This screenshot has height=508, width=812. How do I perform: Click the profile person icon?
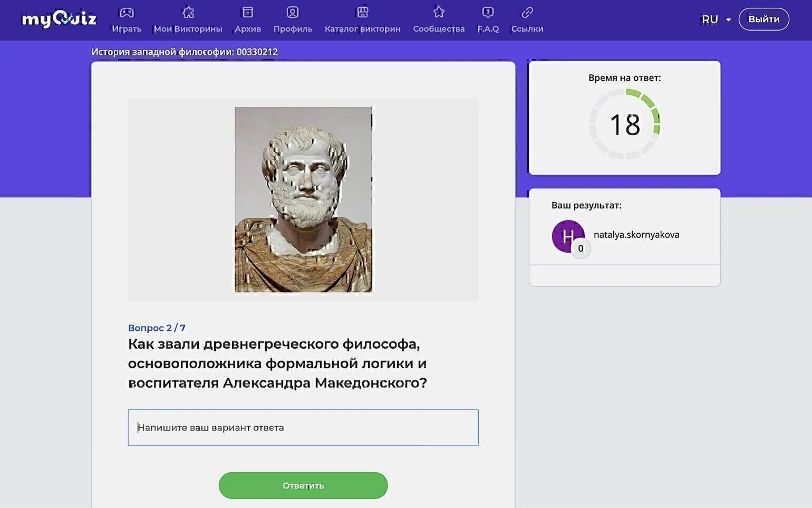pyautogui.click(x=293, y=12)
